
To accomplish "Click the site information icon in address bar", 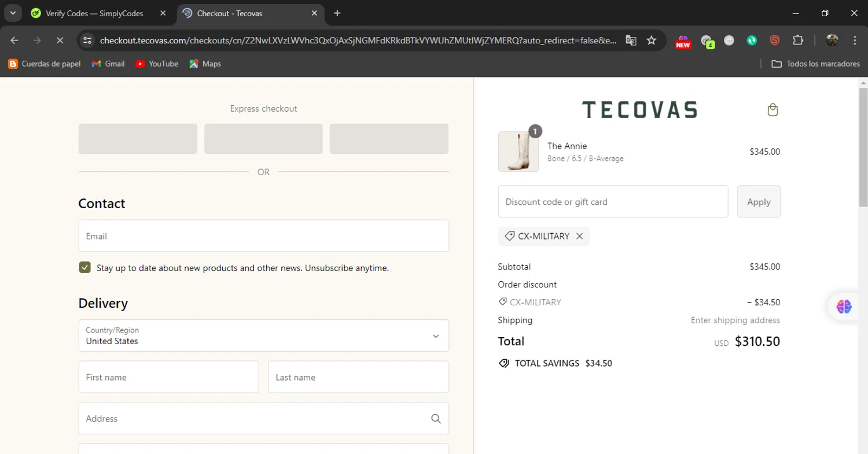I will point(87,40).
